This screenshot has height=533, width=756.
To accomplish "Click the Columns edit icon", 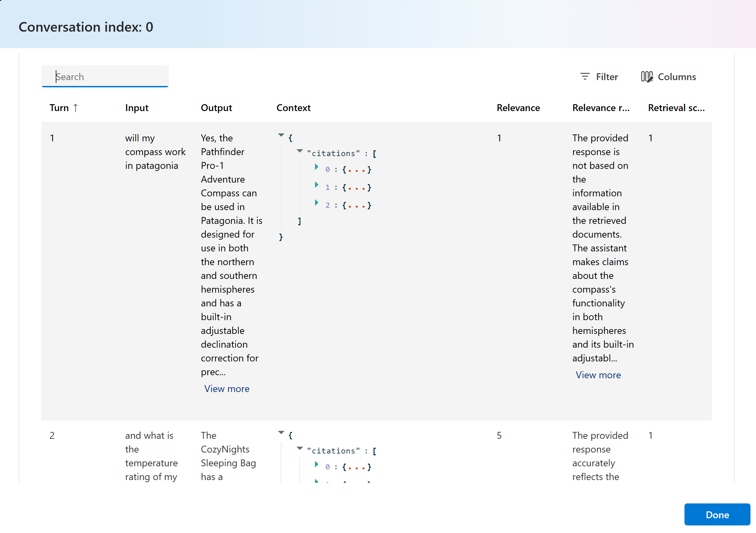I will [647, 76].
